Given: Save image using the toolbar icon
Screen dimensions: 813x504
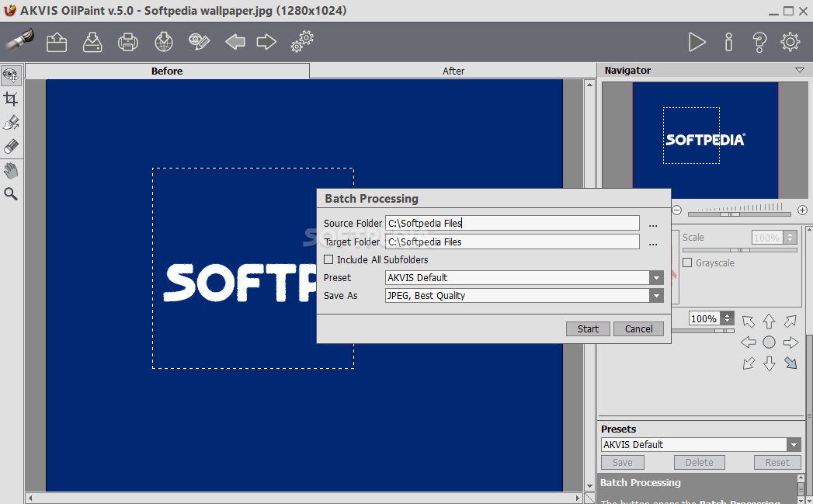Looking at the screenshot, I should tap(92, 42).
